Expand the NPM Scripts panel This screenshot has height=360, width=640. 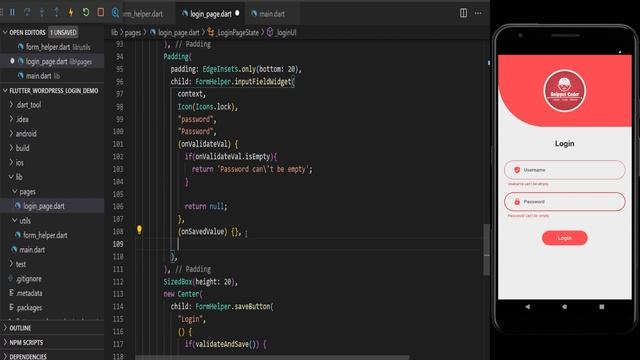[x=23, y=342]
